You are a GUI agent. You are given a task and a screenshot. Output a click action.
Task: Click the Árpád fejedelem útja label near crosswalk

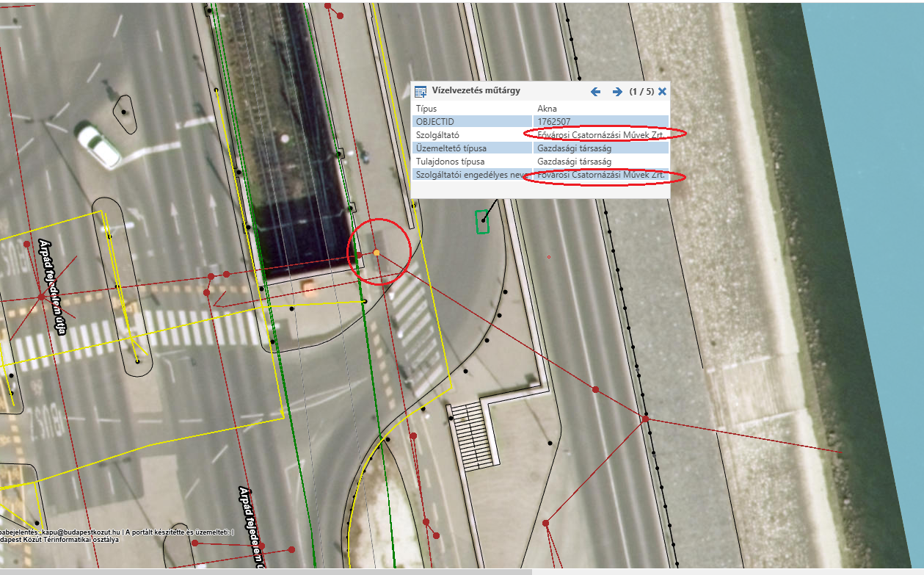coord(53,286)
